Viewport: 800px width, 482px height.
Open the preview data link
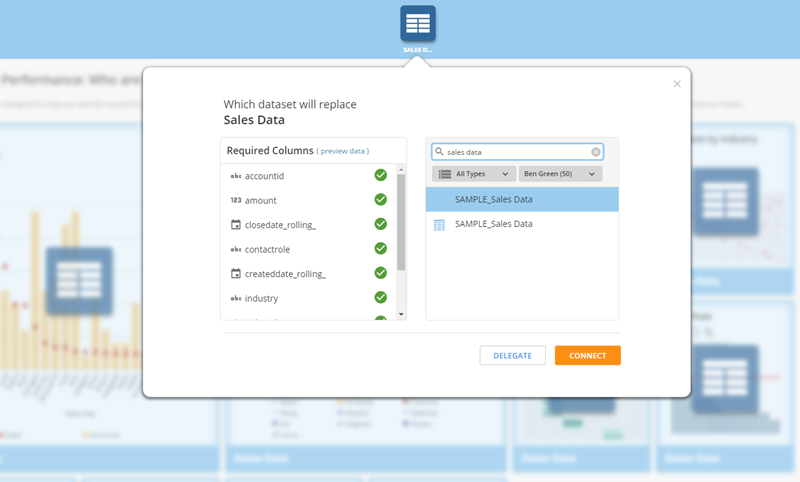(x=342, y=151)
